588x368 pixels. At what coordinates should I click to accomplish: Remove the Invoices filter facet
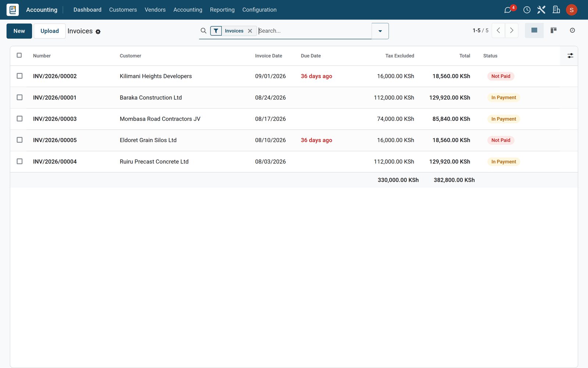tap(250, 31)
